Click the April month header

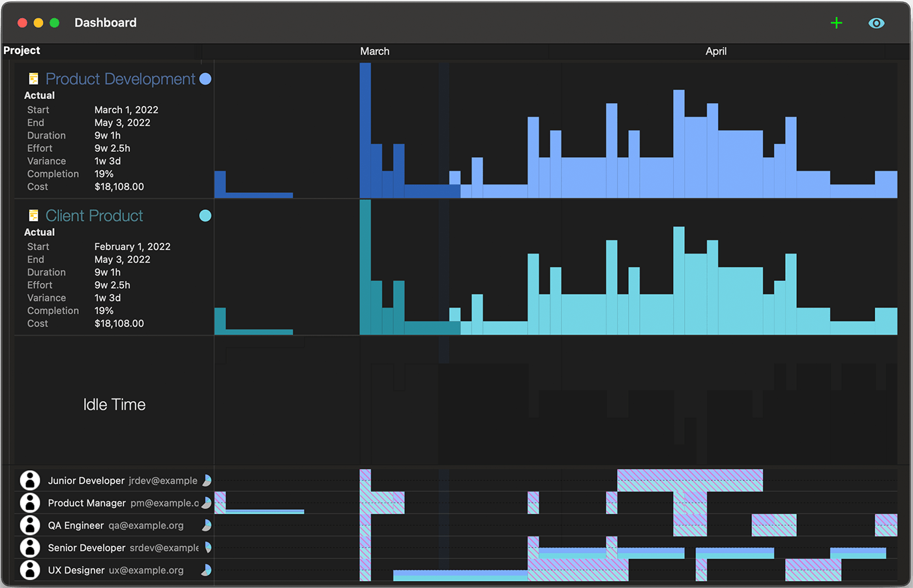[x=716, y=51]
